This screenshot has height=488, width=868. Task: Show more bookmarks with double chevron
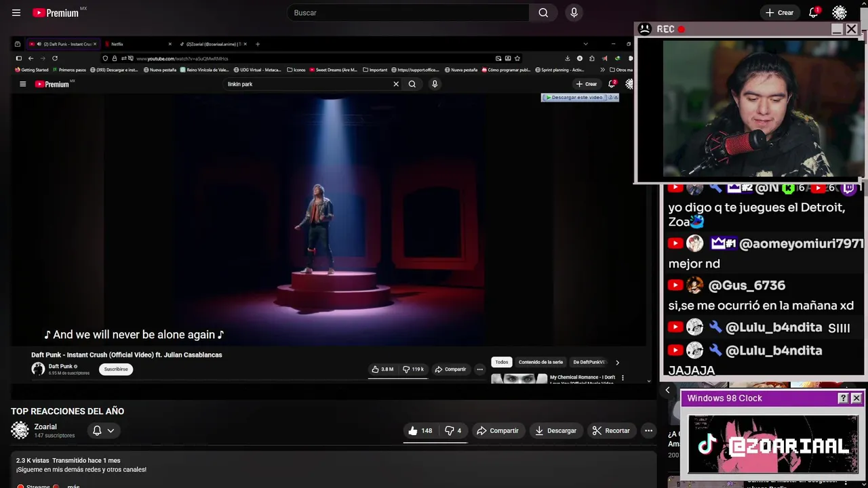[602, 70]
